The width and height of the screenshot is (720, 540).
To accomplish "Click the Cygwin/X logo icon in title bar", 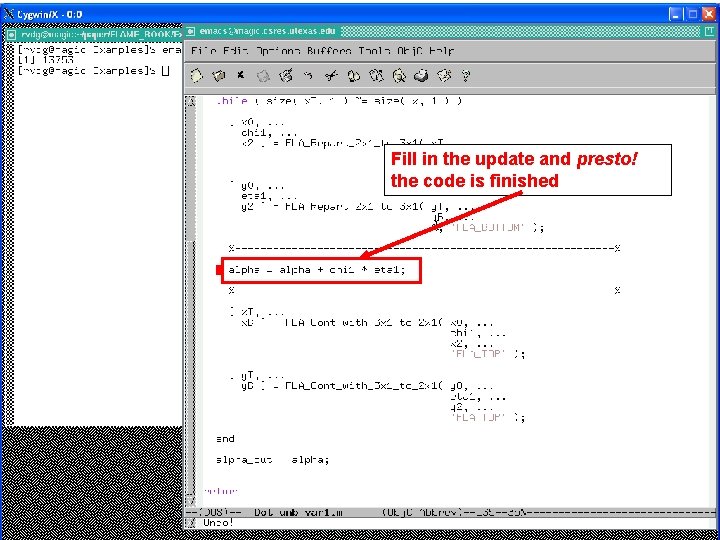I will click(9, 14).
